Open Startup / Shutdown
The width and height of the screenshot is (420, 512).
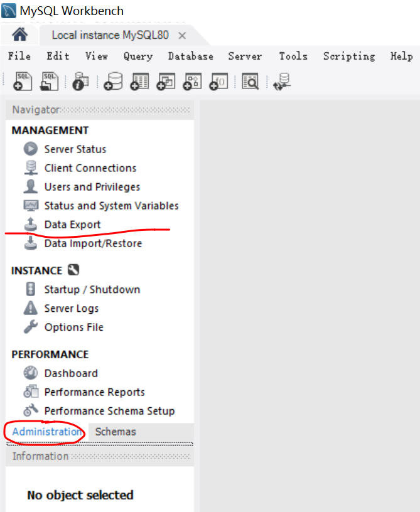[x=92, y=290]
